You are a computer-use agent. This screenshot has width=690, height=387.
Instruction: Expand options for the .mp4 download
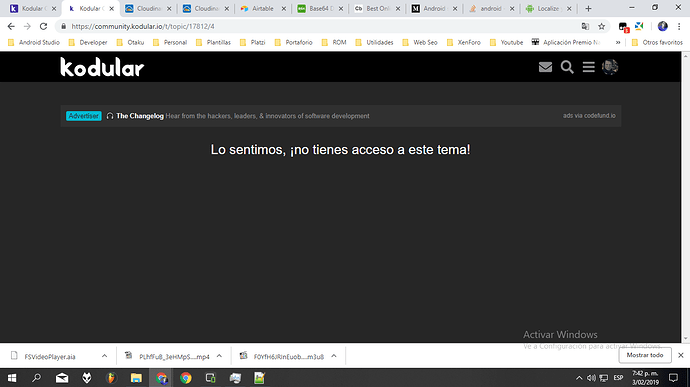tap(219, 356)
